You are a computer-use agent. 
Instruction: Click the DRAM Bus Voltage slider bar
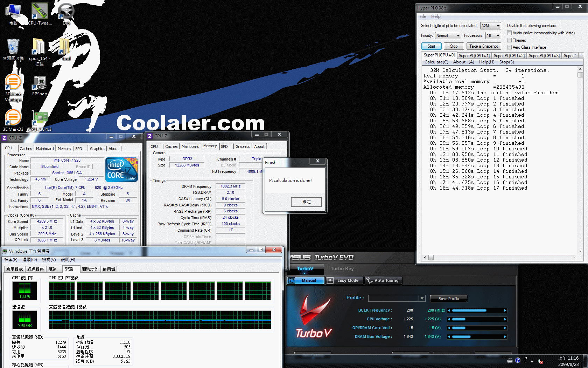(477, 337)
